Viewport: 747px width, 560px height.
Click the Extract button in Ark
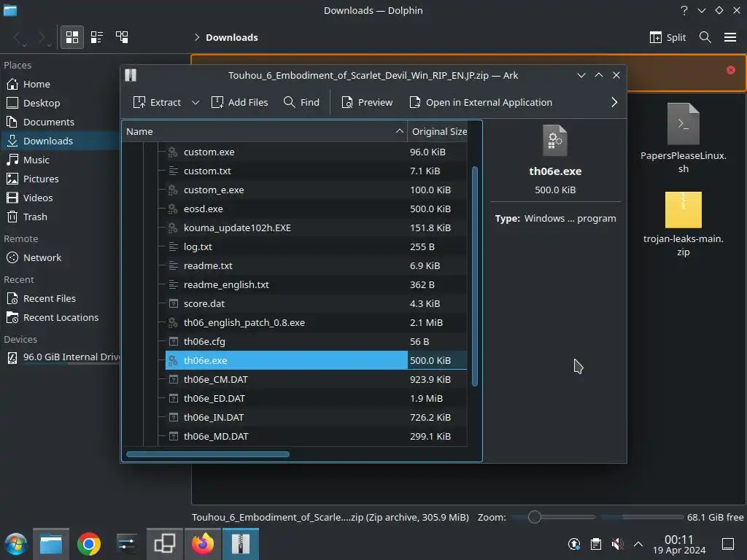point(157,102)
